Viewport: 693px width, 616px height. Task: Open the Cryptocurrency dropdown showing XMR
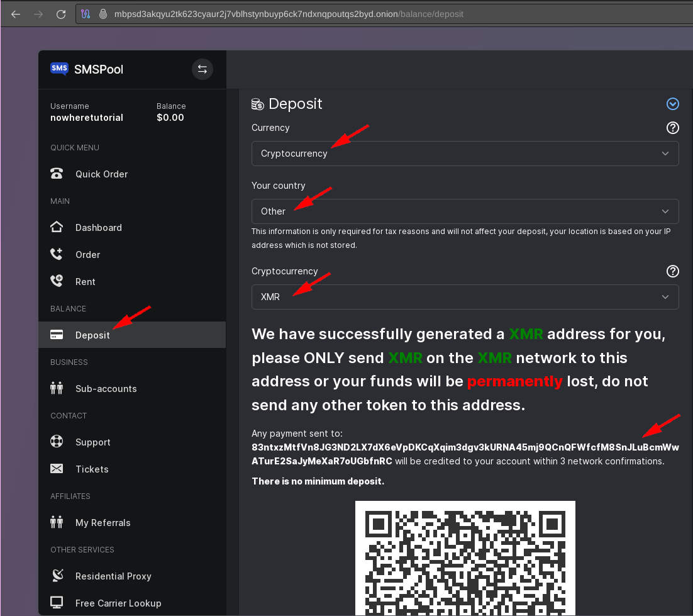(x=465, y=297)
